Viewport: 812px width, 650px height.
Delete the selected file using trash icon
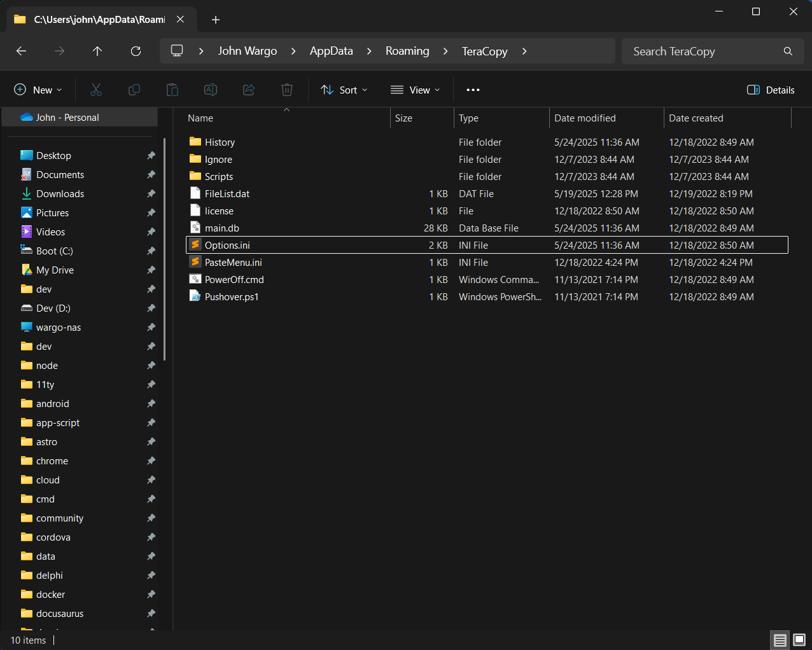[287, 90]
